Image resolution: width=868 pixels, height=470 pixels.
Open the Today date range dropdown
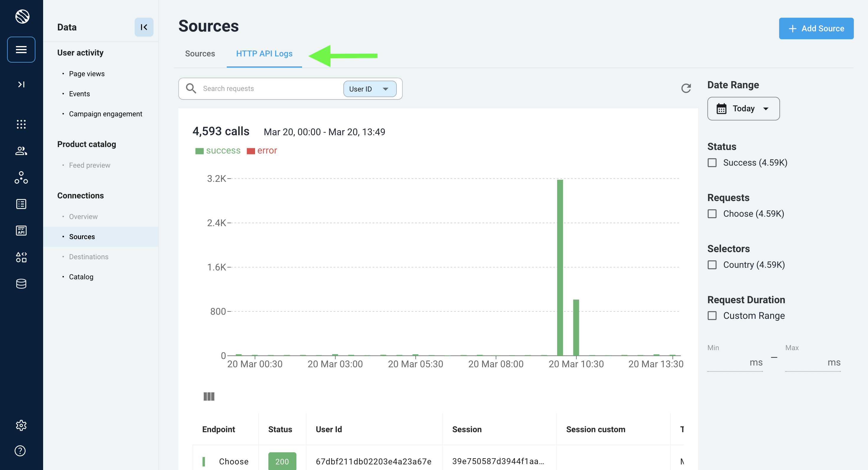[x=743, y=108]
